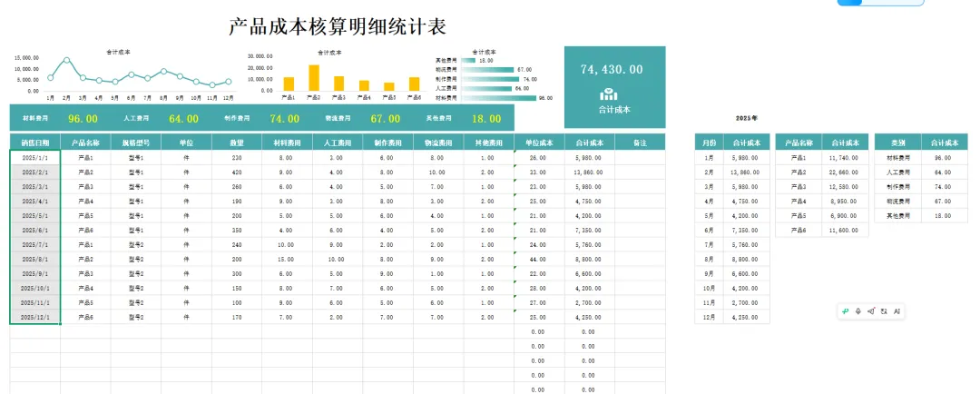Select the date cell 2025/12/1
Viewport: 980px width, 394px height.
point(35,317)
